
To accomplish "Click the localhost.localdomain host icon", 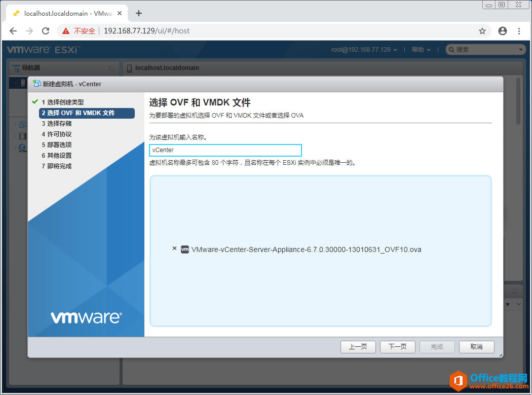I will 129,68.
